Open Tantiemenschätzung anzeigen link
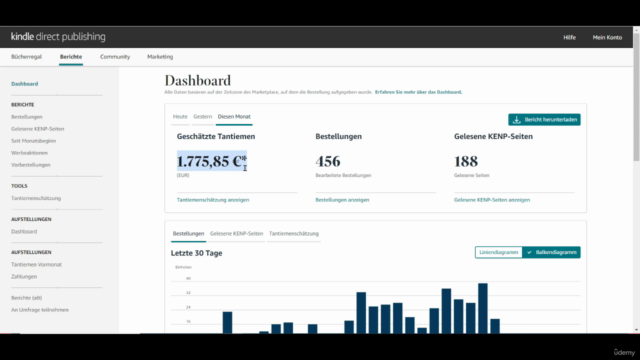The width and height of the screenshot is (640, 360). (213, 200)
